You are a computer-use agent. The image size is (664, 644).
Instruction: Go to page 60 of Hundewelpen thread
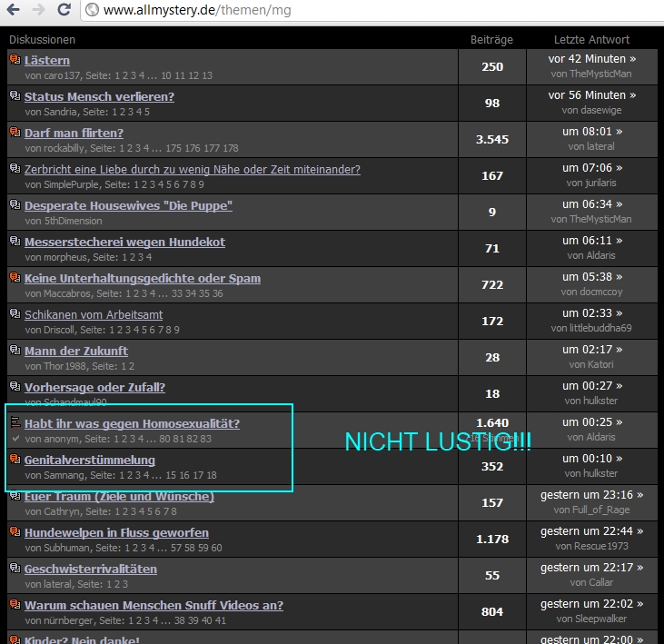[x=216, y=549]
